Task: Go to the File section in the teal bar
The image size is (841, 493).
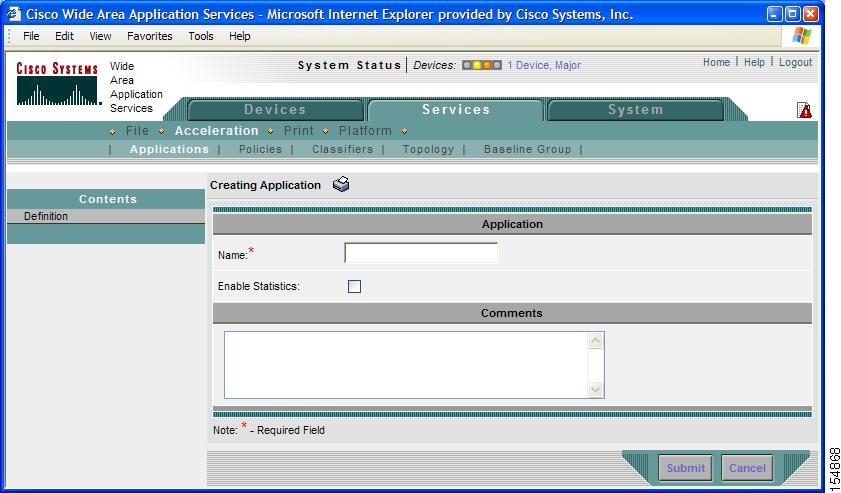Action: 137,130
